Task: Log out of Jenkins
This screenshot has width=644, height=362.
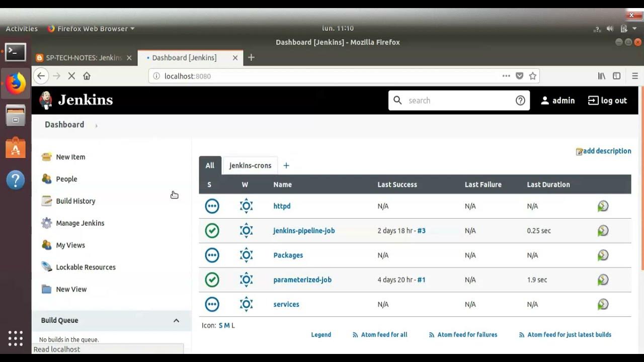Action: tap(607, 101)
